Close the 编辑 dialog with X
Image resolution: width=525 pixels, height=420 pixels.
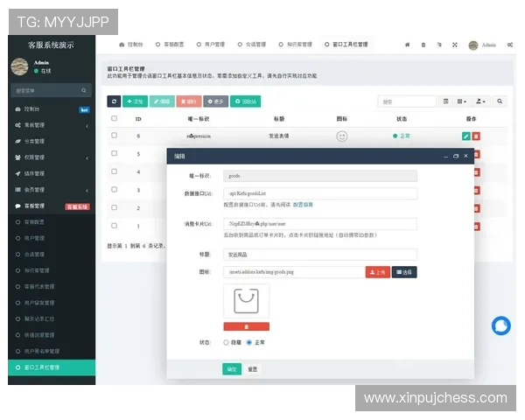point(465,156)
